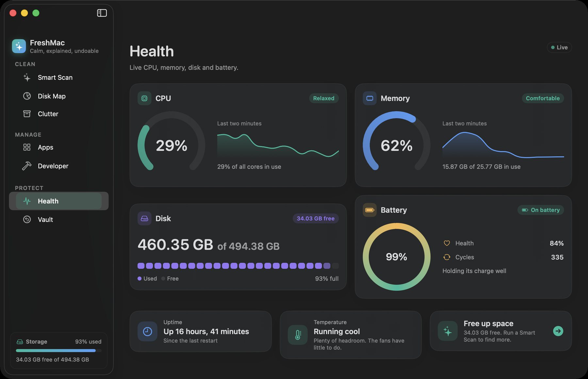Click the '93% full' disk label
Screen dimensions: 588x379
point(327,279)
